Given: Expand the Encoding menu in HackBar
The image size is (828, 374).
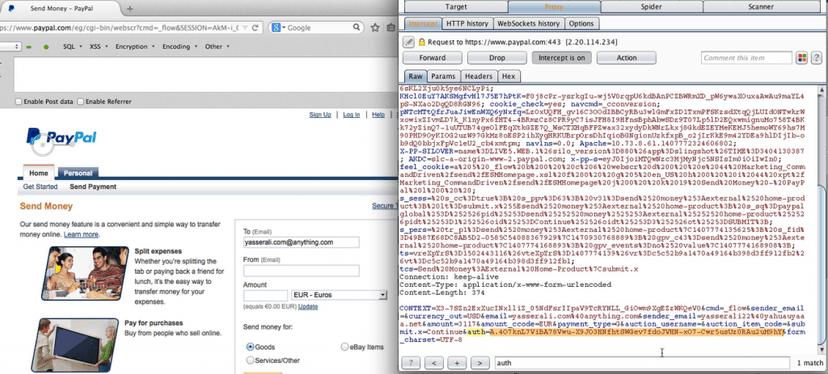Looking at the screenshot, I should click(x=180, y=46).
